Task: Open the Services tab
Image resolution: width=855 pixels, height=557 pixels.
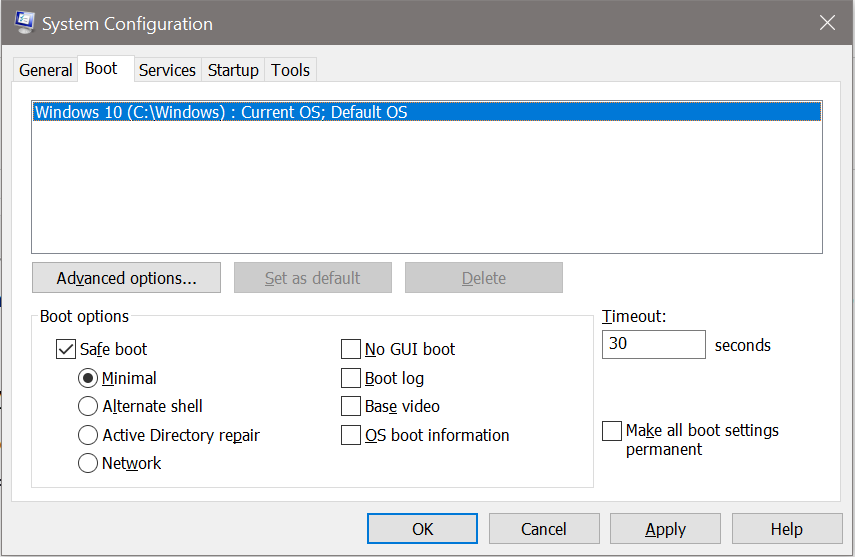Action: point(167,70)
